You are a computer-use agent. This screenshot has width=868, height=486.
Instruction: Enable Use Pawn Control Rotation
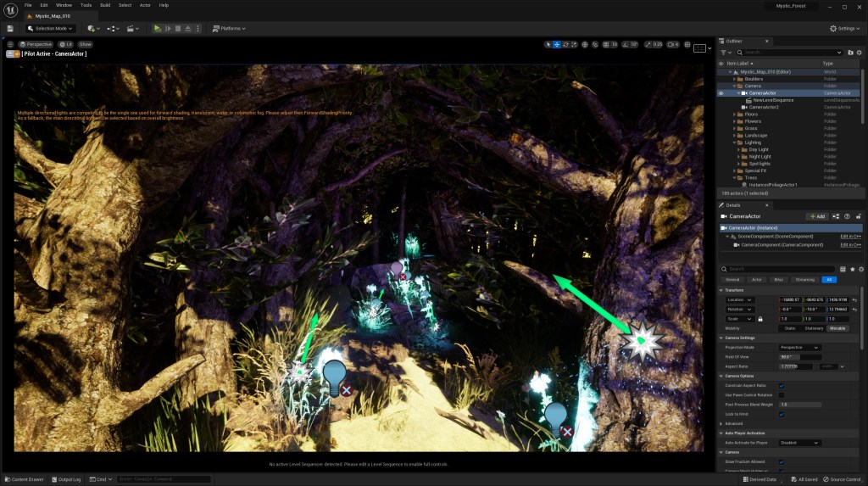click(782, 395)
